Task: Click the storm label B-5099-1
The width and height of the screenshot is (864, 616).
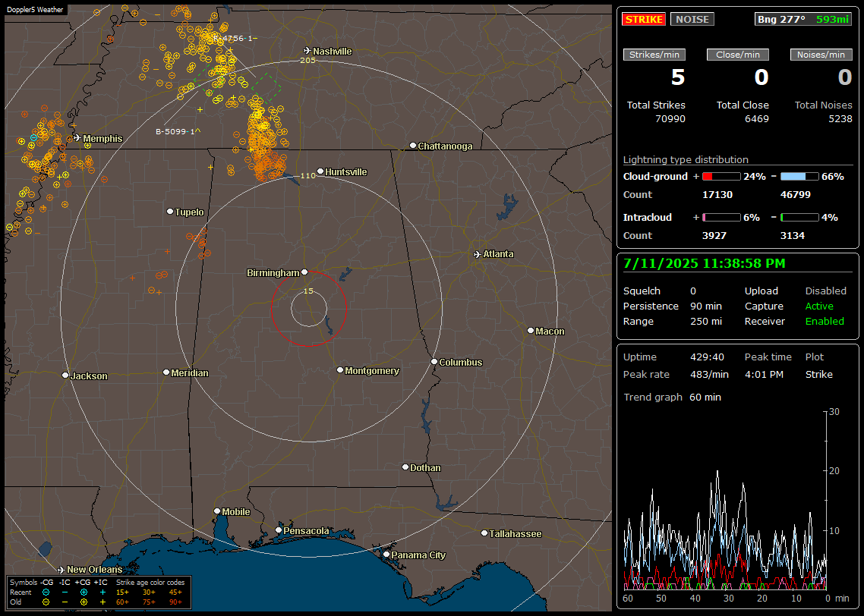Action: 178,131
